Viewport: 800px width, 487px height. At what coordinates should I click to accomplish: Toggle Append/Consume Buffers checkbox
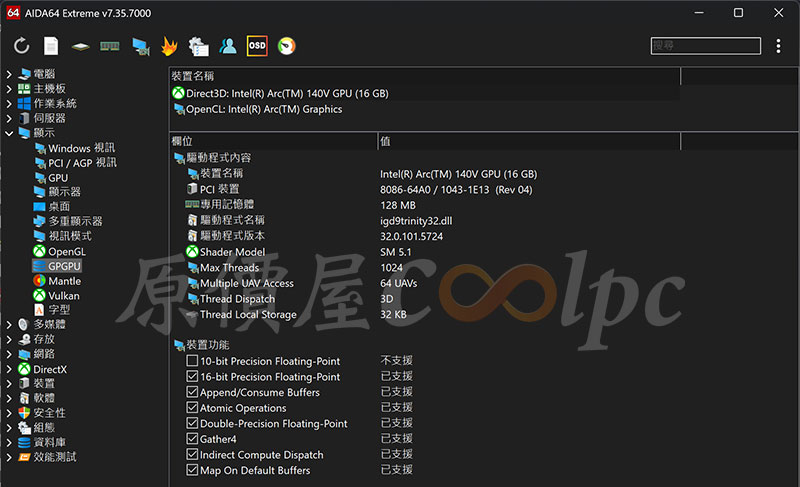click(x=192, y=392)
